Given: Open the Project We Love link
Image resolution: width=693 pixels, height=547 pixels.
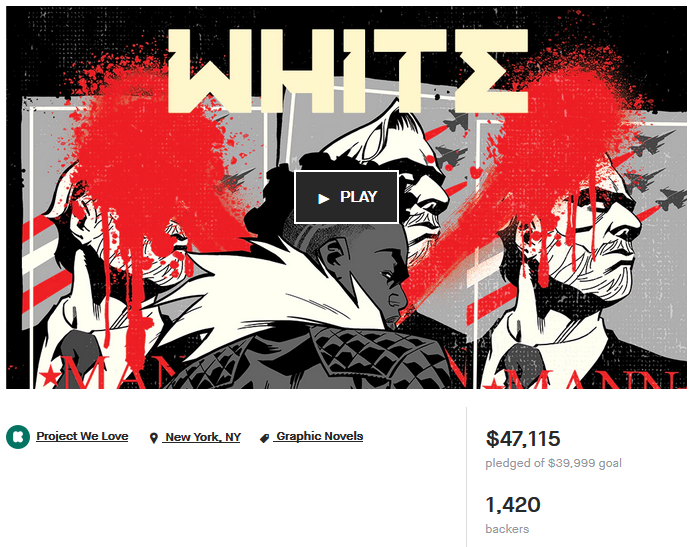Looking at the screenshot, I should tap(82, 436).
